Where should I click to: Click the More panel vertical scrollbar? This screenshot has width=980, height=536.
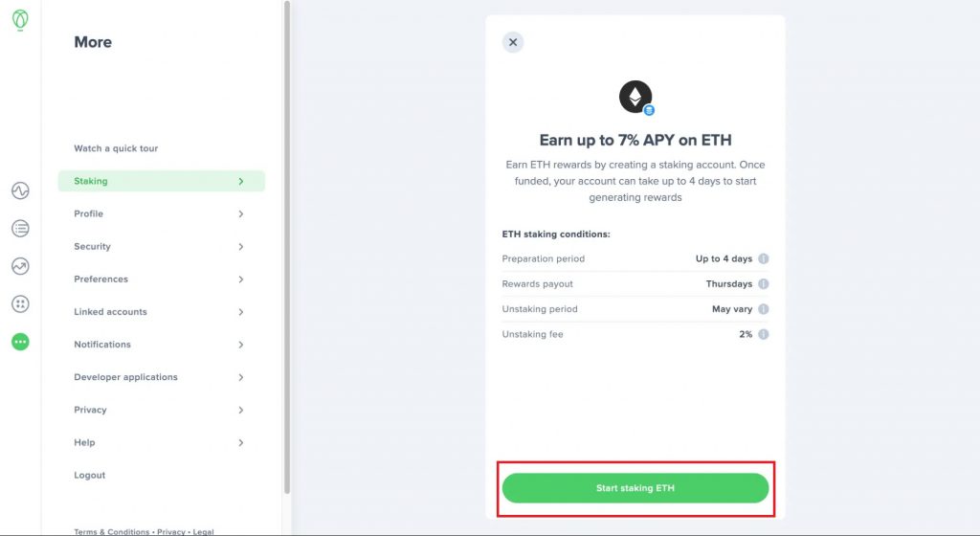tap(287, 247)
